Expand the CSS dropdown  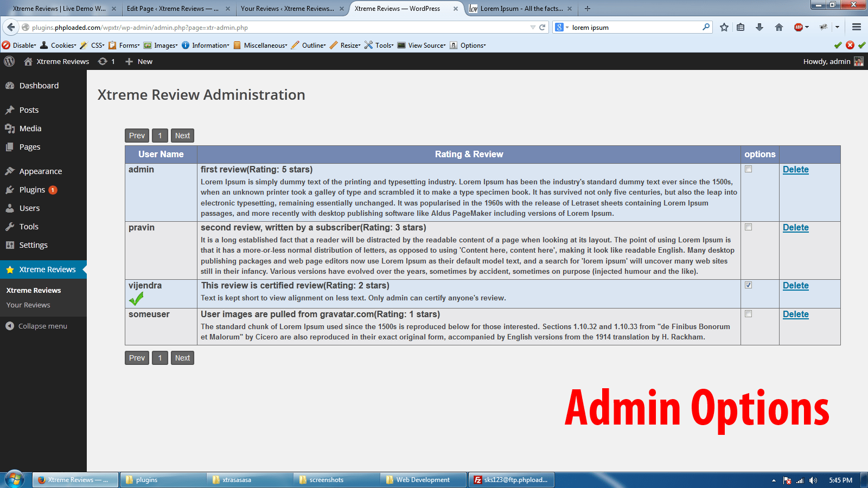pos(92,45)
